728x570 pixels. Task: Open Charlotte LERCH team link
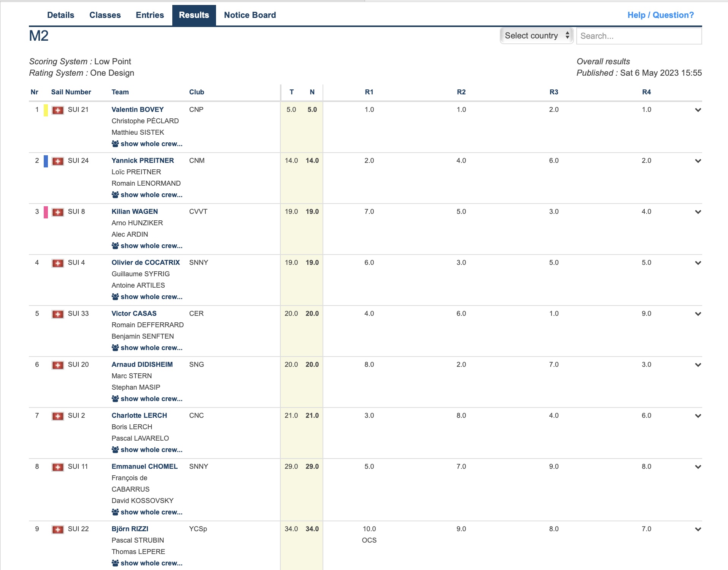139,416
